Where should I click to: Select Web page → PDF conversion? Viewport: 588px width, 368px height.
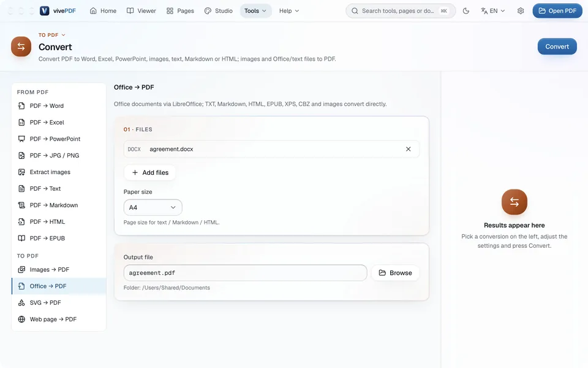[x=59, y=319]
